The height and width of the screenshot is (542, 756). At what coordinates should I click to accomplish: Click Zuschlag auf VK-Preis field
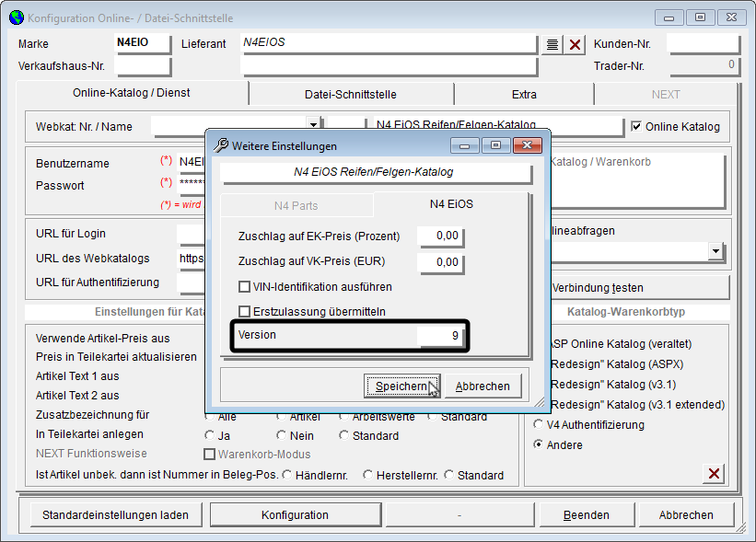(441, 262)
